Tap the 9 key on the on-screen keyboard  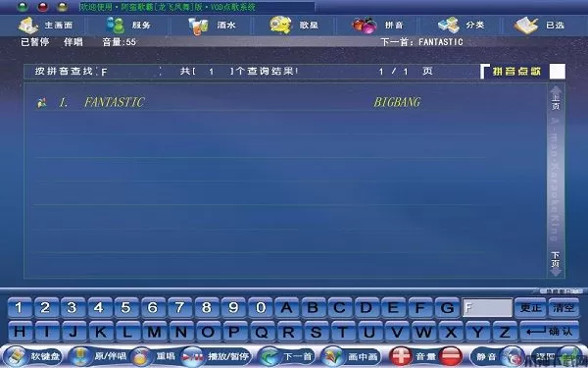tap(233, 308)
